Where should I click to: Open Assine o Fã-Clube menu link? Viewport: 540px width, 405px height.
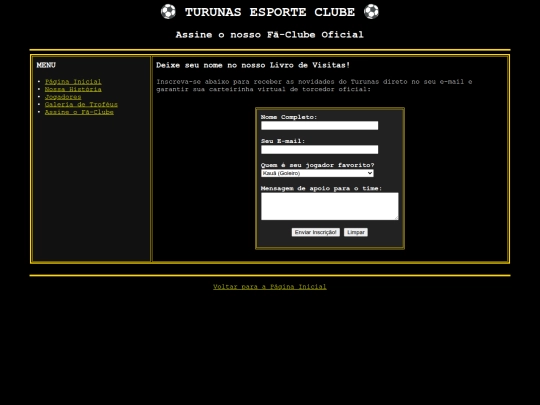(x=79, y=112)
